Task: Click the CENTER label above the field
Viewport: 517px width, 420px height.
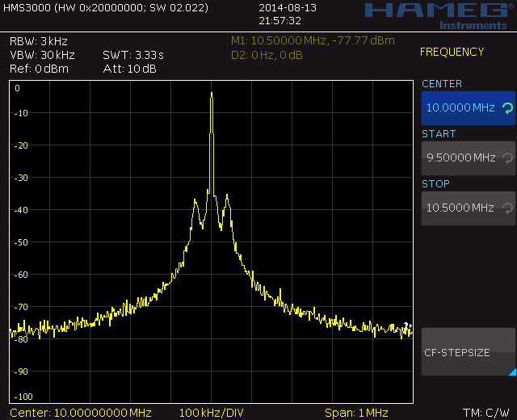Action: [x=442, y=84]
